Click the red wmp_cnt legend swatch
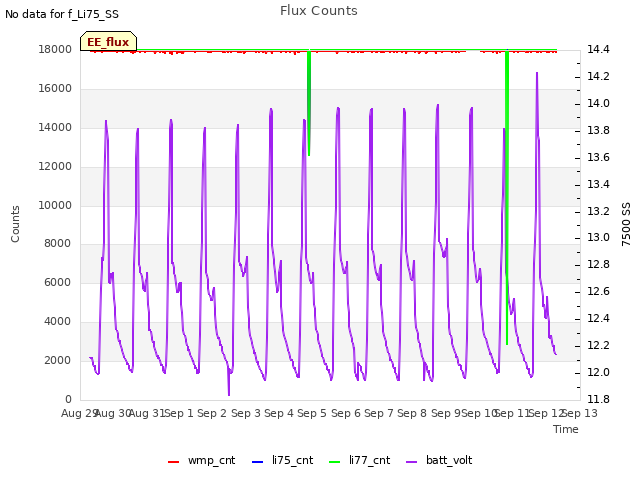This screenshot has height=480, width=640. [x=173, y=462]
